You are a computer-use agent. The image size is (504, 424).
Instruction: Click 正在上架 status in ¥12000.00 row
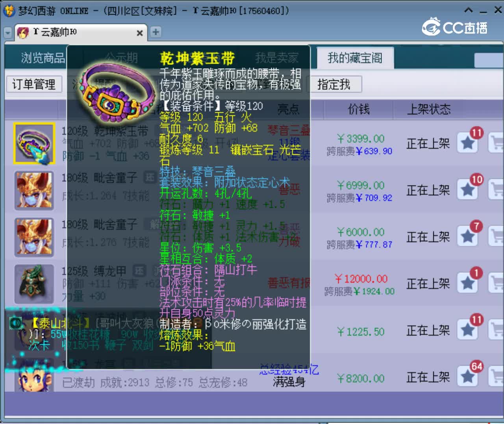tap(428, 284)
